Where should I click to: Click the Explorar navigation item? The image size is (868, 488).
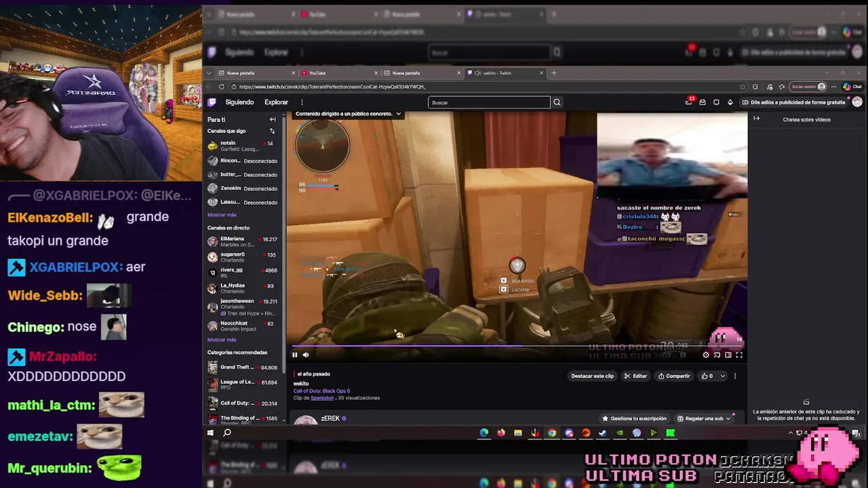pyautogui.click(x=276, y=102)
